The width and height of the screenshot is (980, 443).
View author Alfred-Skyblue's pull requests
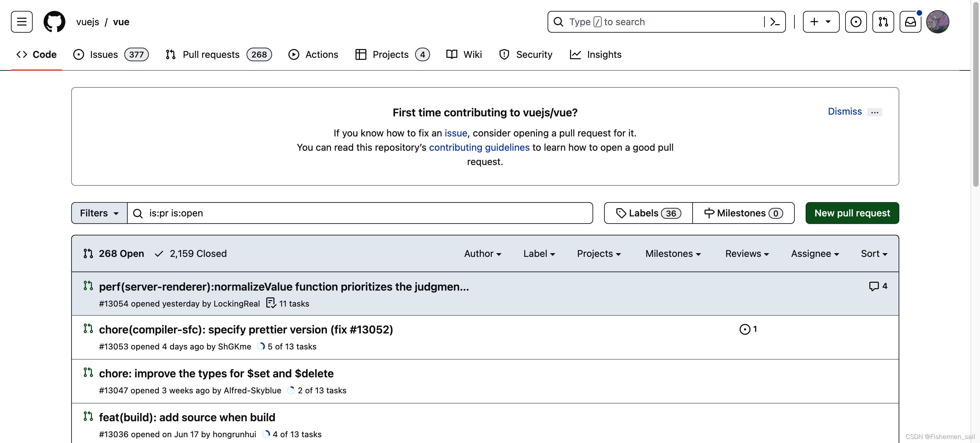click(x=252, y=390)
